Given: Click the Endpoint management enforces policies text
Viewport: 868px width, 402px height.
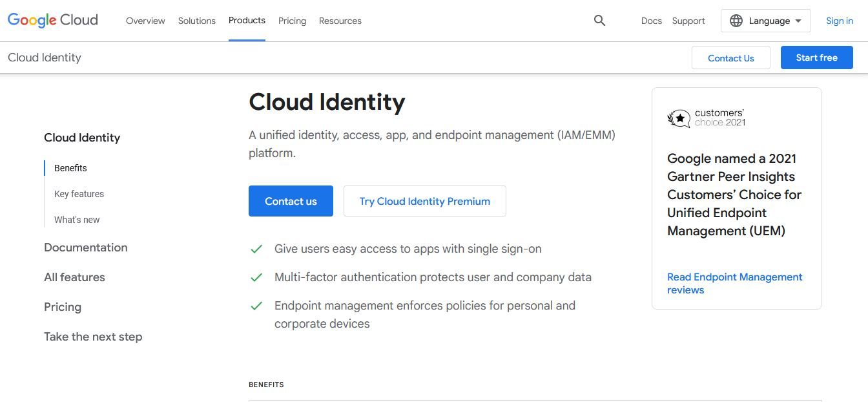Looking at the screenshot, I should (x=425, y=315).
